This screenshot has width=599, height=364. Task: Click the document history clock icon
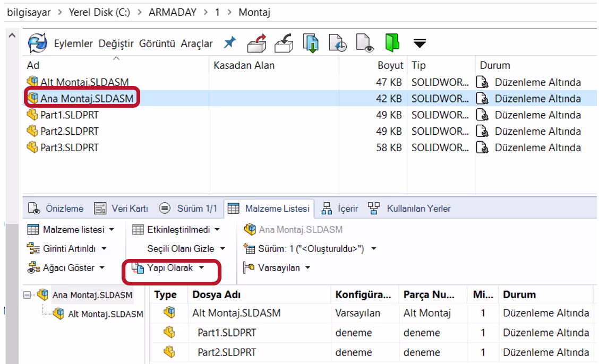338,43
